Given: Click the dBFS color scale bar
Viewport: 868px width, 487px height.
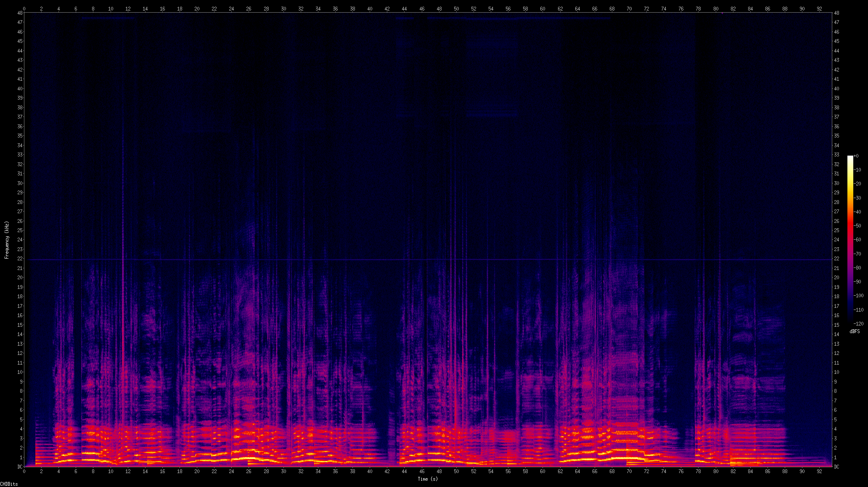Looking at the screenshot, I should 850,240.
